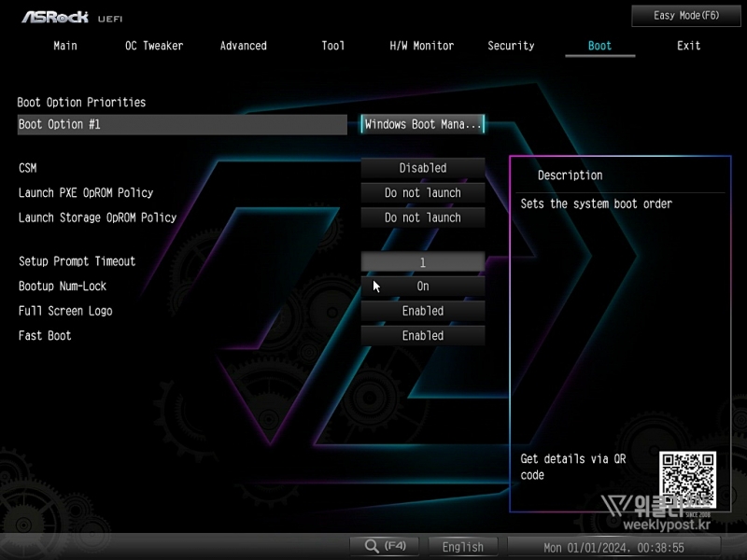Viewport: 747px width, 560px height.
Task: Switch to Easy Mode (F6)
Action: [686, 16]
